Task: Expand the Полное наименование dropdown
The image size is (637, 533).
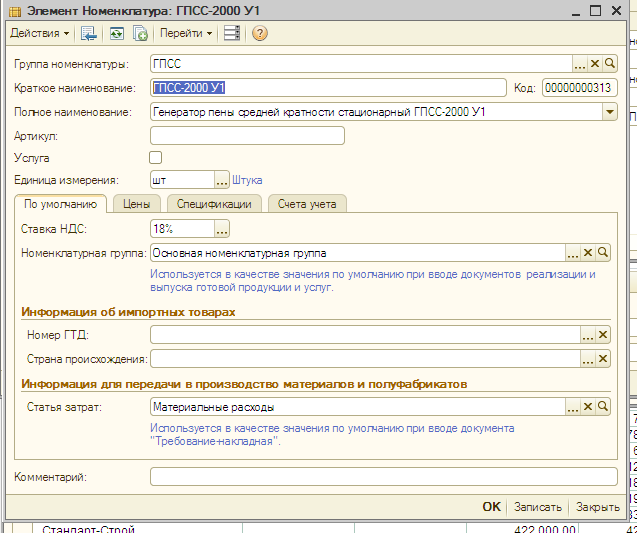Action: click(x=610, y=112)
